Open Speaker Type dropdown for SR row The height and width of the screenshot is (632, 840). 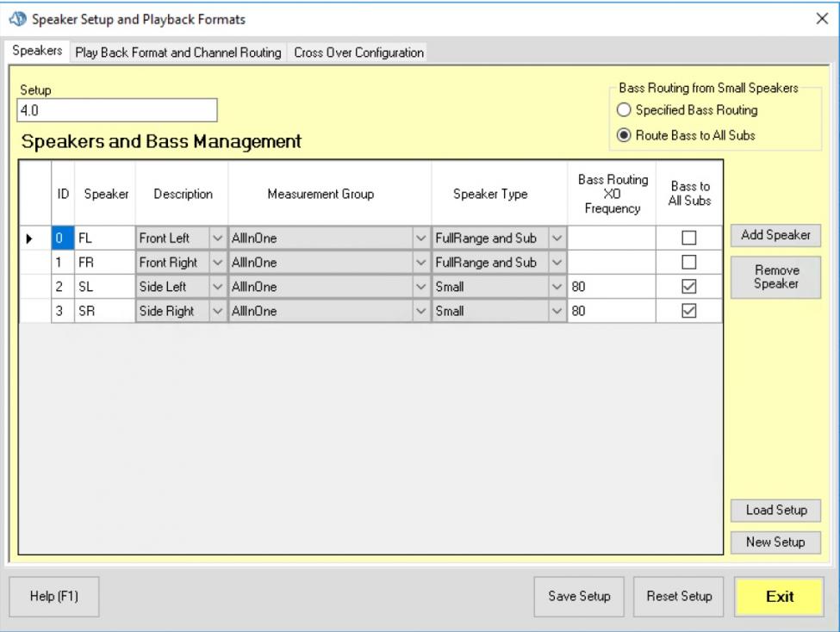[557, 311]
